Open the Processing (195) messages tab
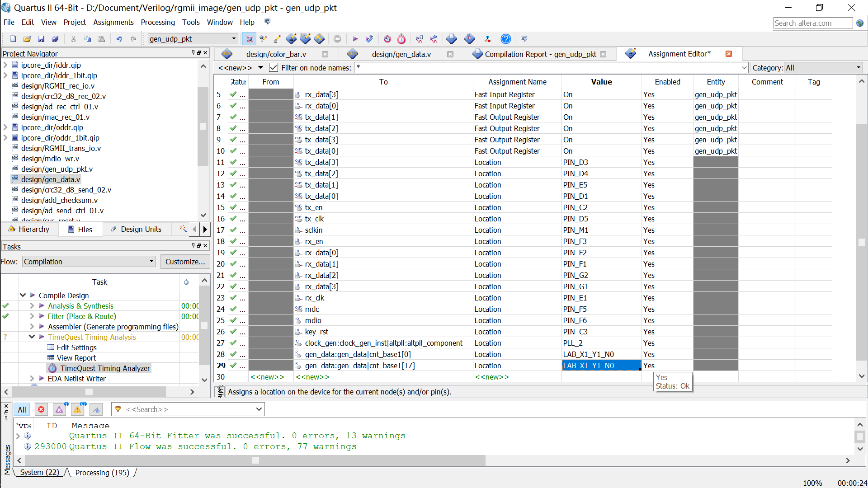Viewport: 868px width, 488px height. [102, 472]
